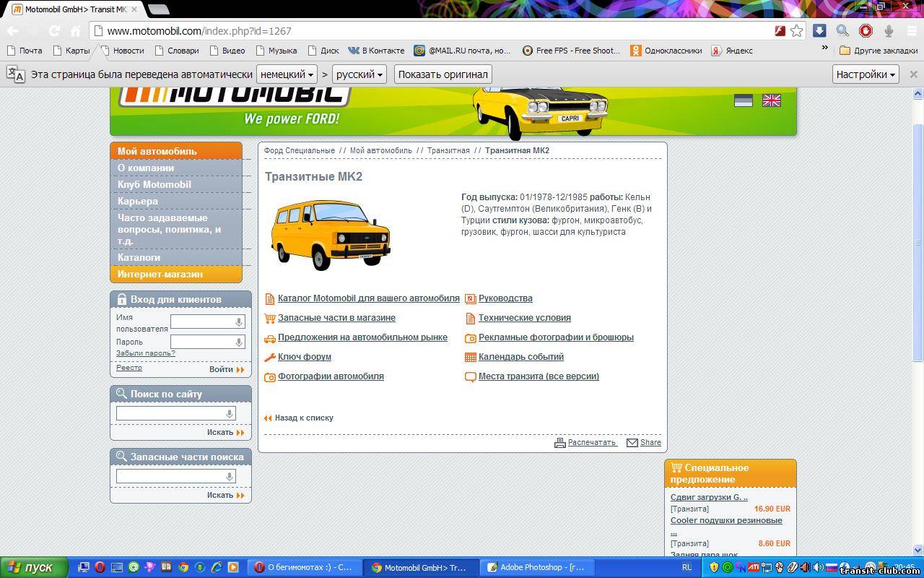Open Интернет-магазин menu item
This screenshot has height=578, width=924.
[x=176, y=274]
